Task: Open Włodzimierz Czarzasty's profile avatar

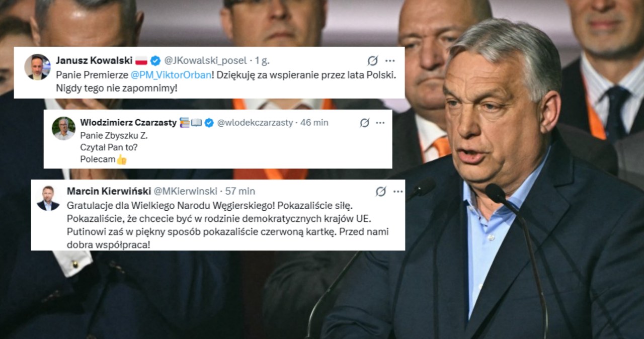Action: tap(64, 128)
